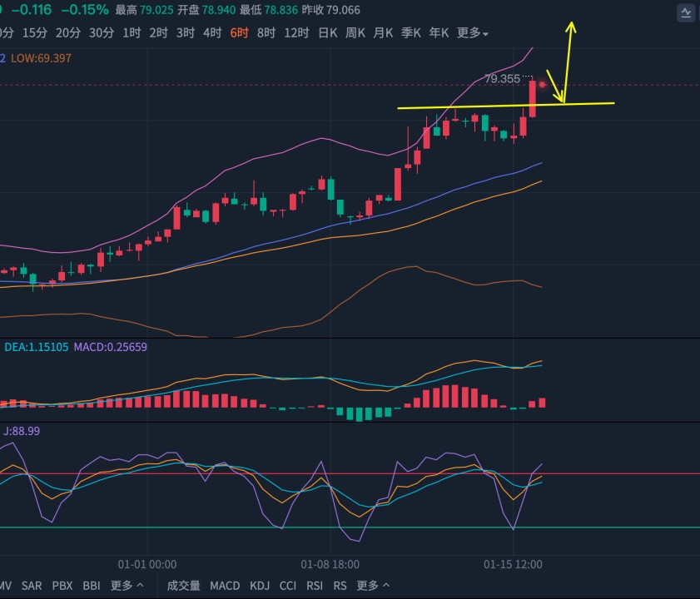The width and height of the screenshot is (700, 599).
Task: Click the 最高 79.025 high value
Action: (x=144, y=10)
